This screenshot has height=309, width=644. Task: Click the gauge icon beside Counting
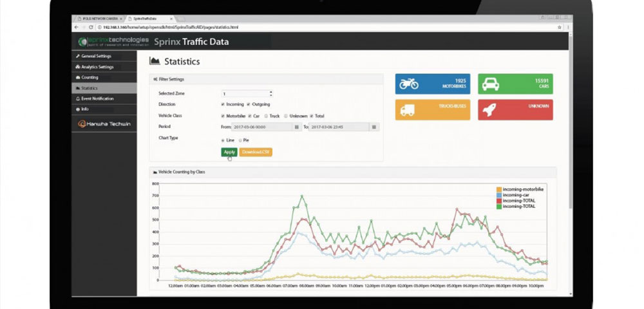tap(78, 77)
